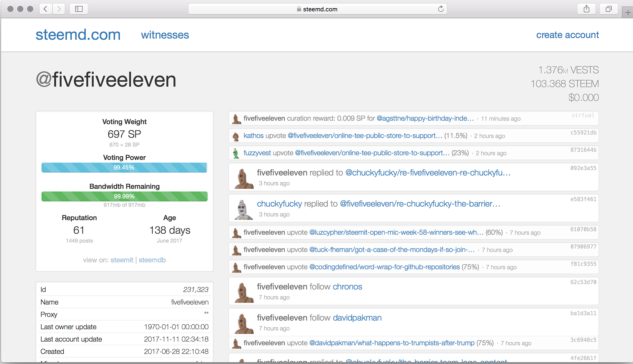Select Created date 2017-06-28 22:10:48
The image size is (633, 364).
pyautogui.click(x=176, y=351)
